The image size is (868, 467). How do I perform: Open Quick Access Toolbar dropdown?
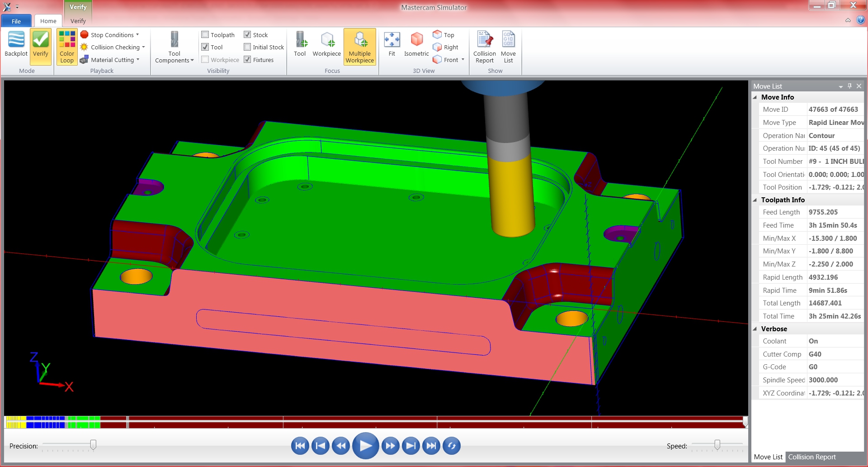(17, 7)
